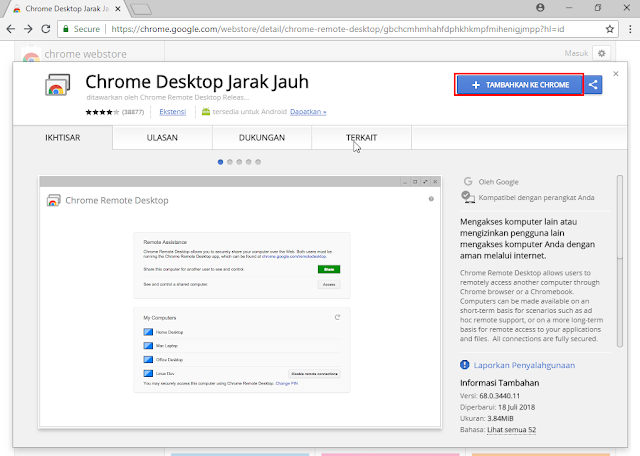The height and width of the screenshot is (456, 640).
Task: Click the preview window fullscreen arrows icon
Action: pyautogui.click(x=425, y=182)
